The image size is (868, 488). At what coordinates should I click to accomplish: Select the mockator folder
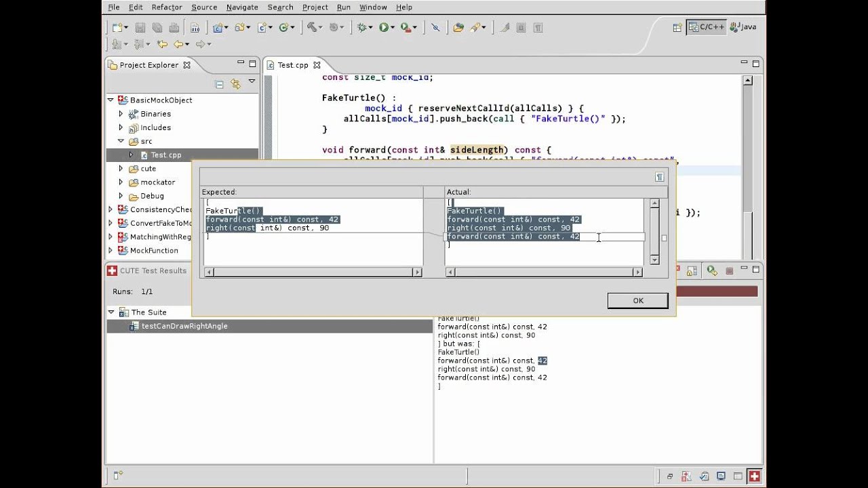(x=157, y=182)
